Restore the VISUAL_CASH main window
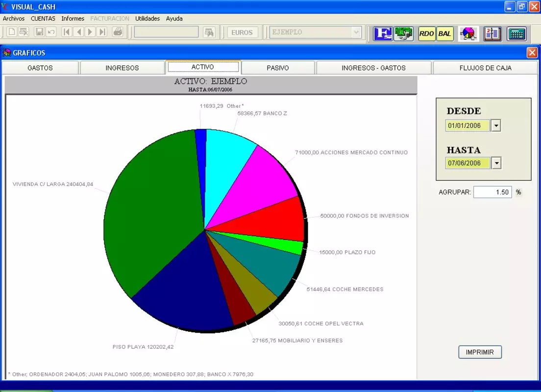Screen dimensions: 541x392 522,6
